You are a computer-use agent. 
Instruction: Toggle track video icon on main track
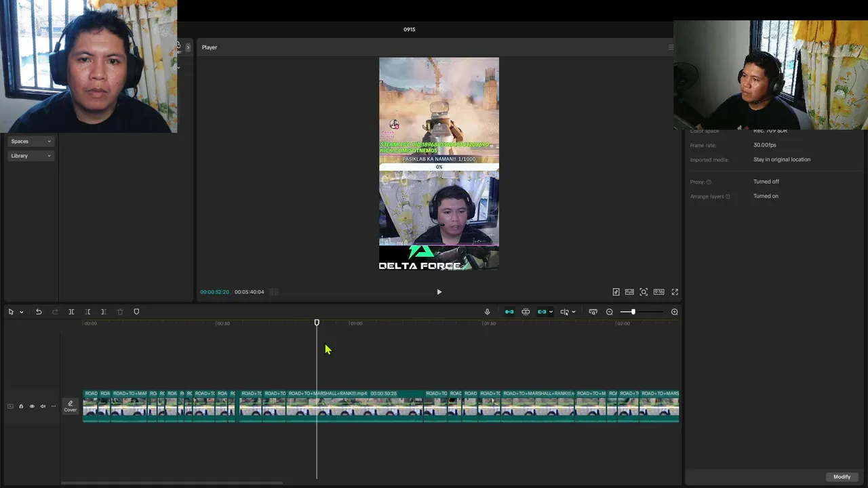tap(10, 407)
